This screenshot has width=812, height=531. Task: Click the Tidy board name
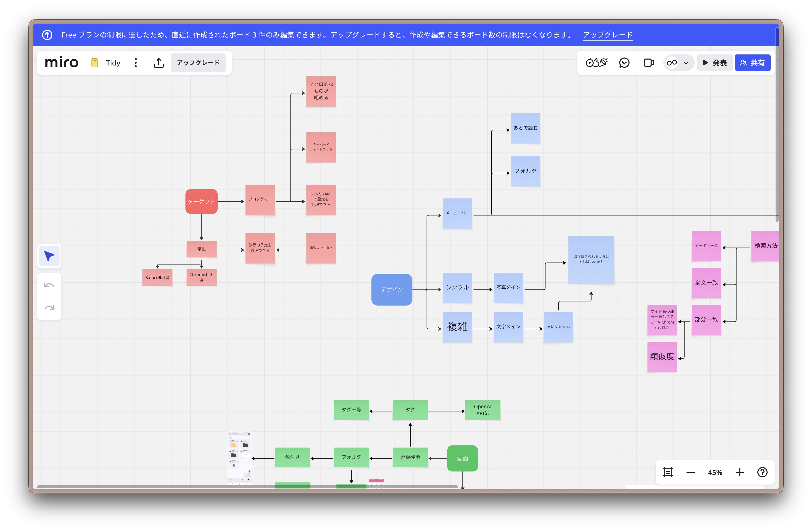pos(113,63)
